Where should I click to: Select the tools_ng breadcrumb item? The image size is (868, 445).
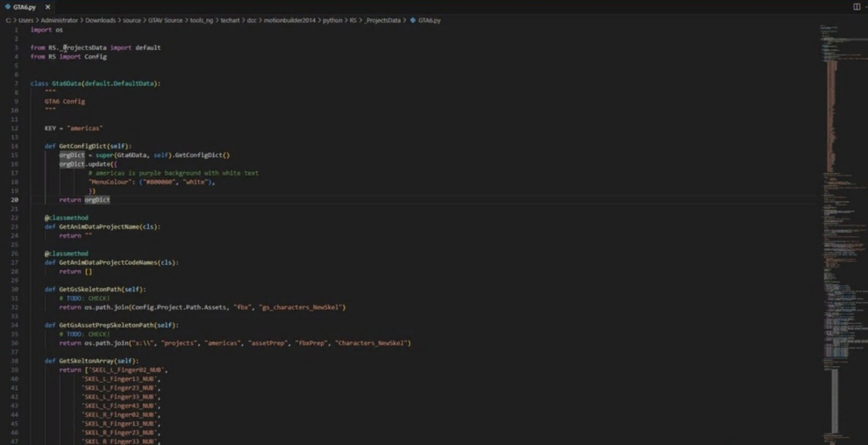coord(200,20)
